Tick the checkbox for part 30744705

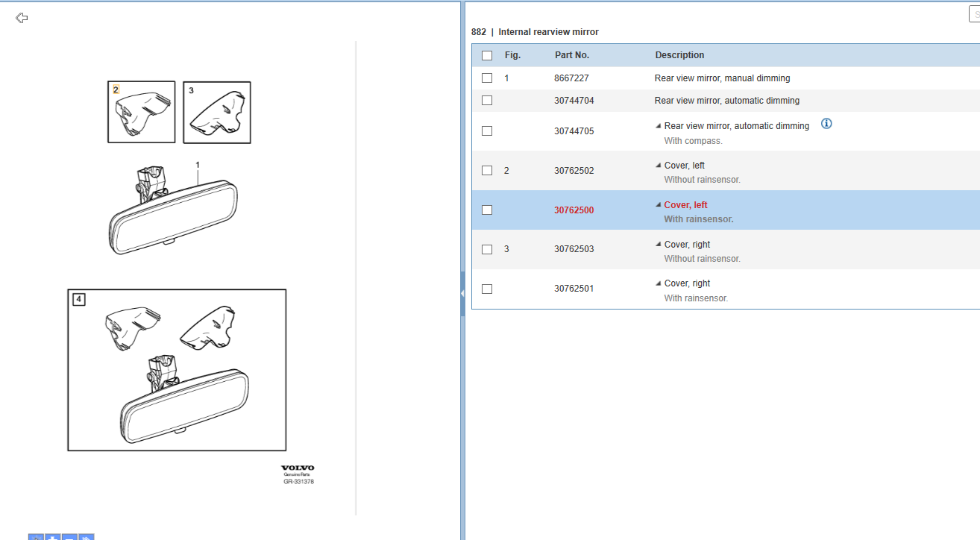(487, 131)
